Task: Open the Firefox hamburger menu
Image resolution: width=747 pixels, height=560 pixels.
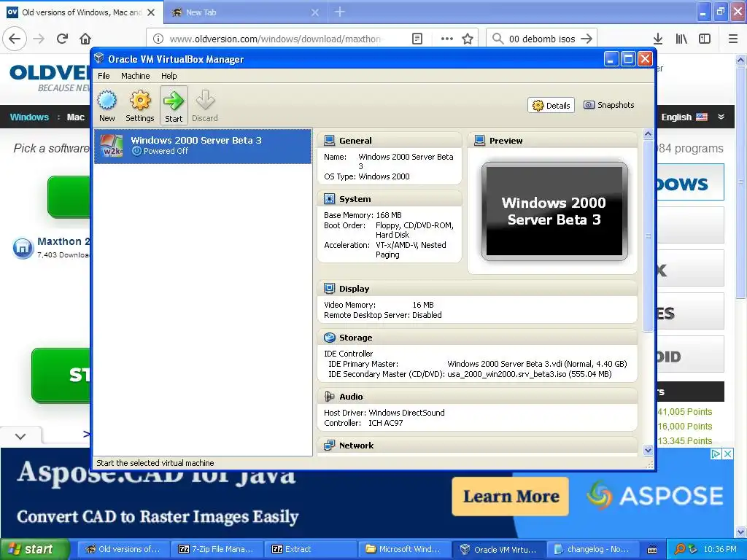Action: pyautogui.click(x=733, y=39)
